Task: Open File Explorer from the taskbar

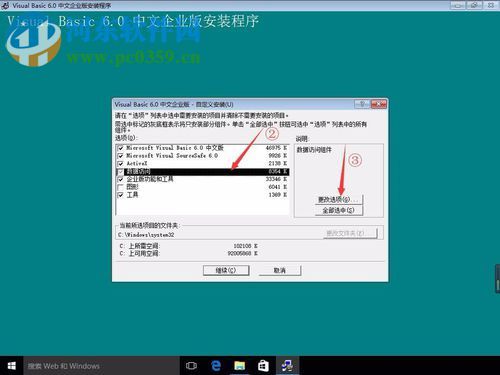Action: tap(239, 366)
